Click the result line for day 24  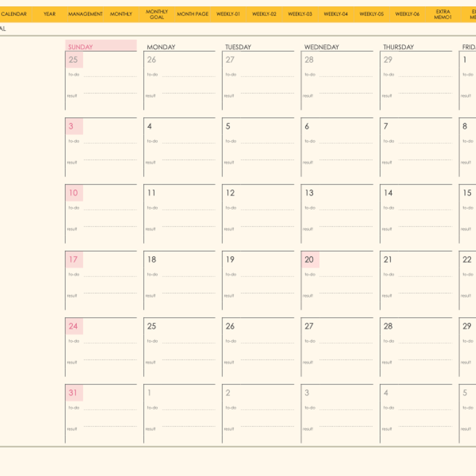point(110,360)
